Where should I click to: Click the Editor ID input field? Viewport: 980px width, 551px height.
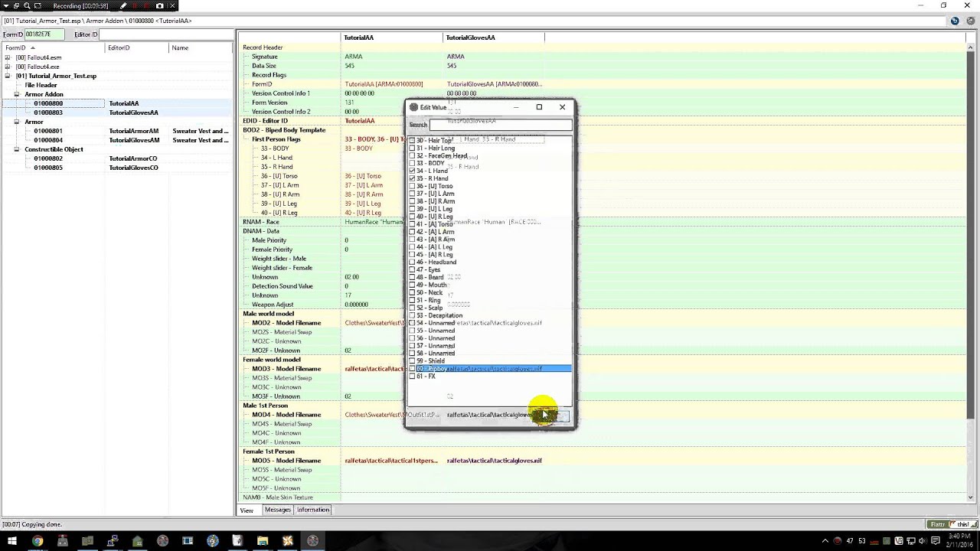(165, 34)
